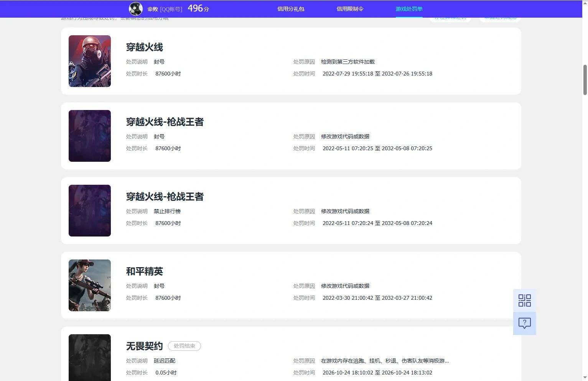The image size is (588, 381).
Task: Select the 游戏处罚单 tab
Action: (409, 9)
